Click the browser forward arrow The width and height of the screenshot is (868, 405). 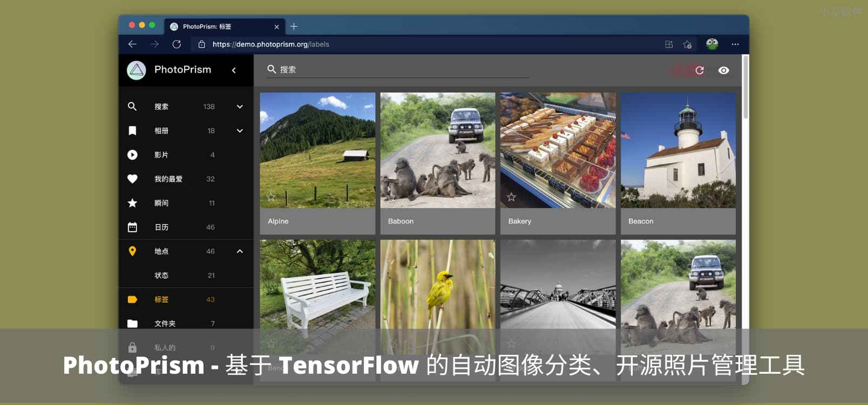point(154,44)
